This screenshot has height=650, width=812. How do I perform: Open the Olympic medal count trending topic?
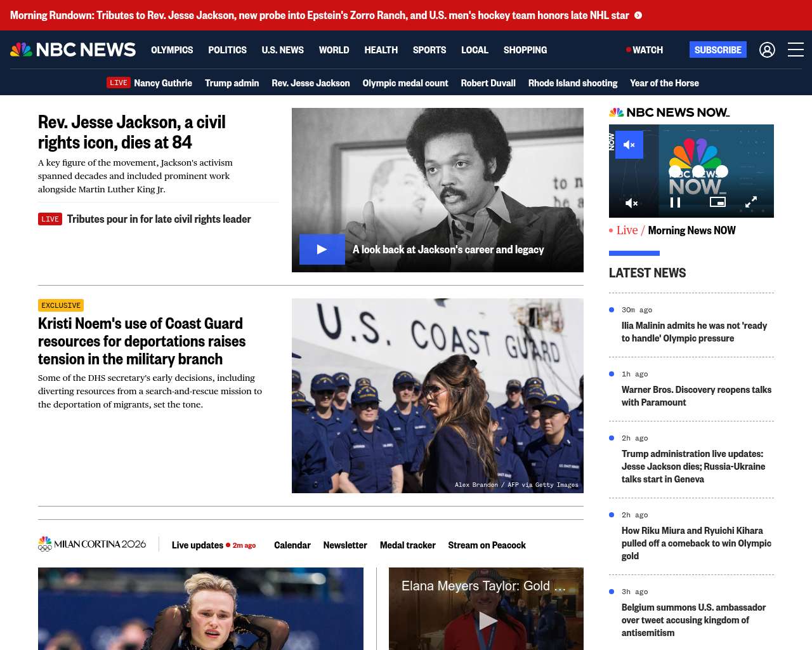point(405,83)
